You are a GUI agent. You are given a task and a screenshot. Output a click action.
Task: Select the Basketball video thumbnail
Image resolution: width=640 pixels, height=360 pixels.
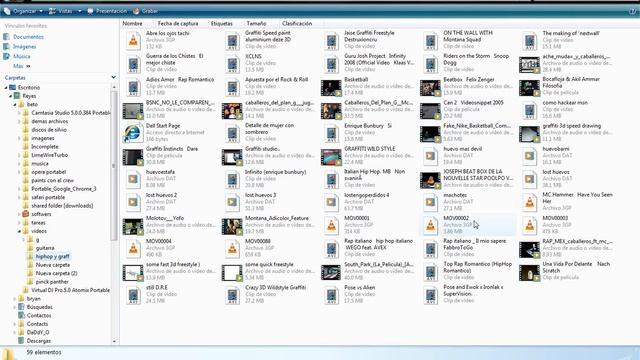pyautogui.click(x=331, y=88)
